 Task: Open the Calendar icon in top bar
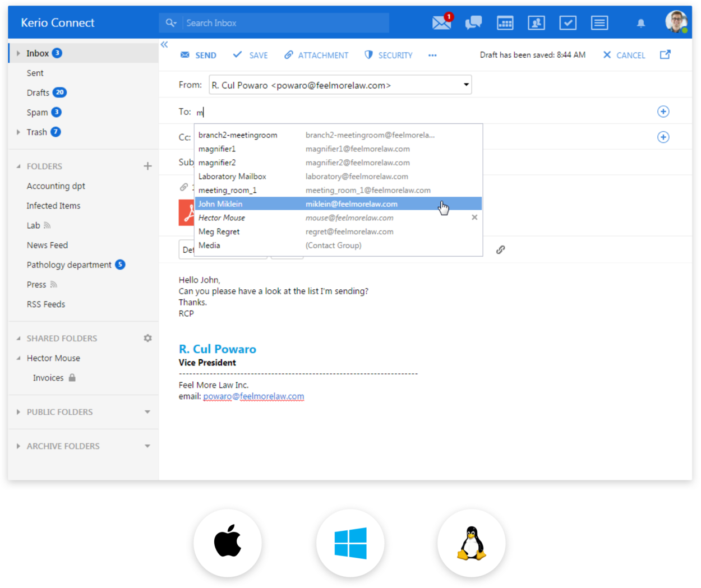(505, 23)
